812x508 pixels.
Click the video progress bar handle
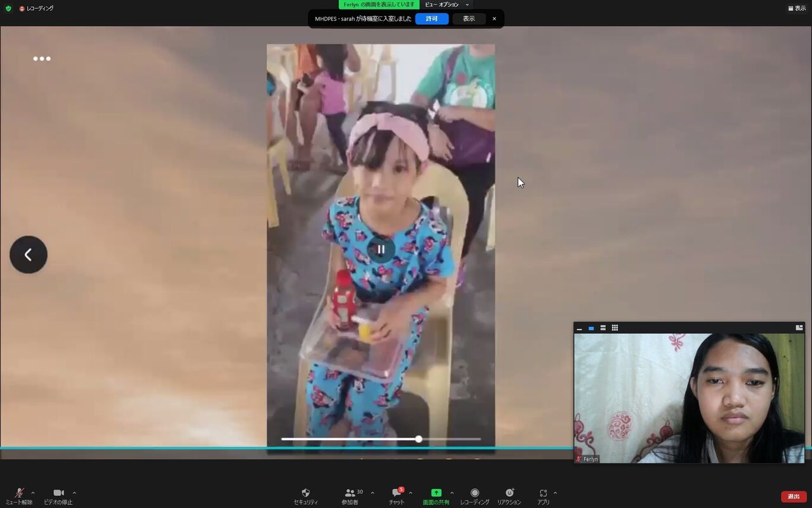click(419, 439)
